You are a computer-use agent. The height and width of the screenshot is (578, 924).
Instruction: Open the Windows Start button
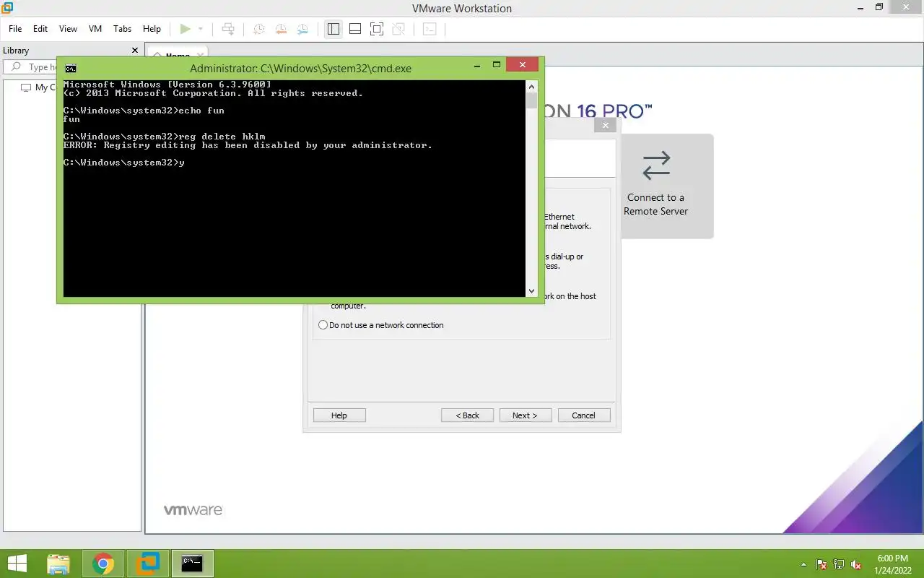pyautogui.click(x=17, y=564)
